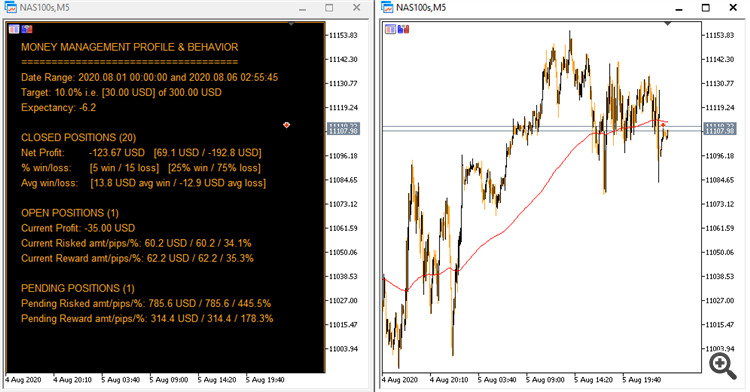Close the right NAS100s,M5 window
This screenshot has height=392, width=750.
[733, 8]
